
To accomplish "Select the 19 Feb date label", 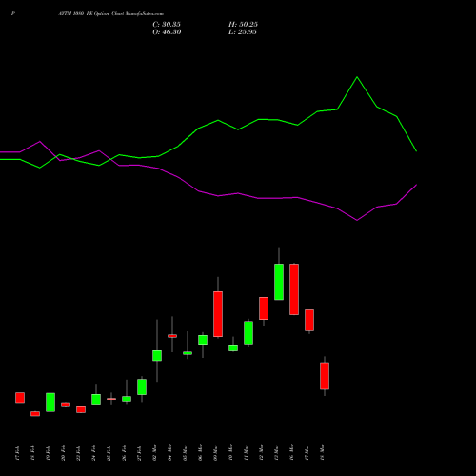I will pyautogui.click(x=48, y=453).
